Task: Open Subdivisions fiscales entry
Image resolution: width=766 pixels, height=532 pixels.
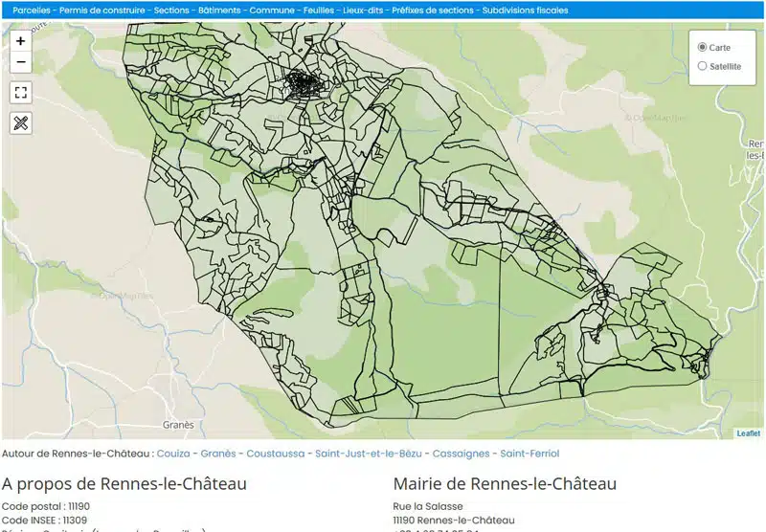Action: (525, 11)
